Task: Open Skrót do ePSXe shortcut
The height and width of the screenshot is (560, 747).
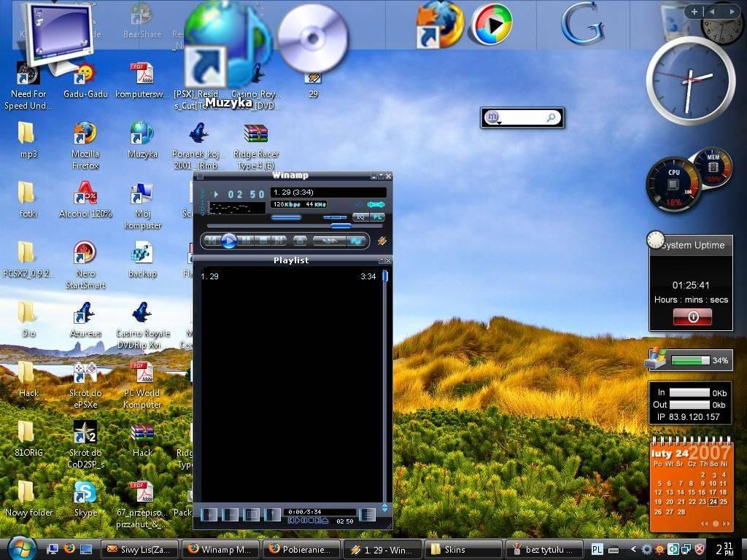Action: coord(85,385)
